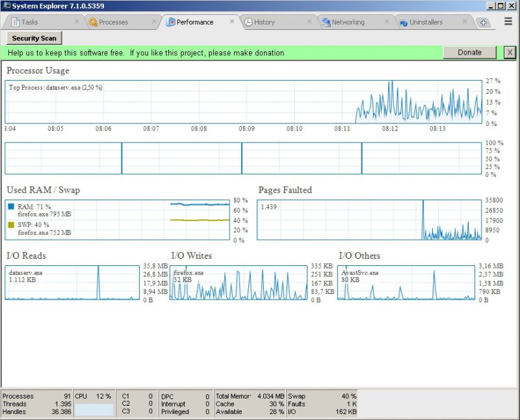Add a new tab with plus icon
Viewport: 520px width, 420px height.
[484, 23]
